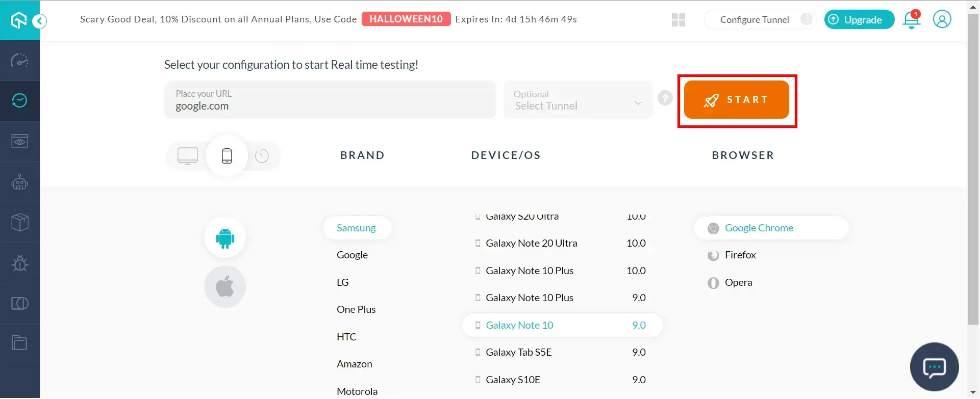
Task: Select Galaxy Note 20 Ultra device
Action: tap(531, 244)
